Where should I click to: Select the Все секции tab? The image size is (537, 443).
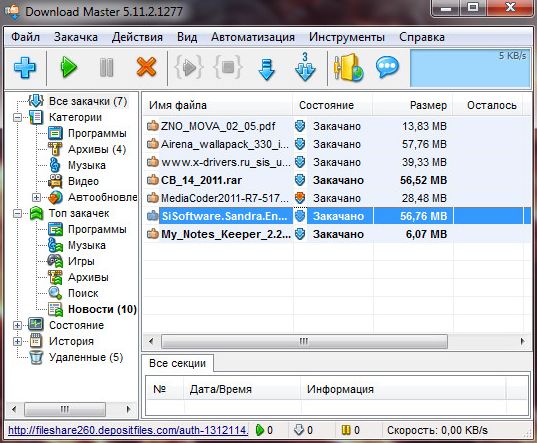pos(177,363)
